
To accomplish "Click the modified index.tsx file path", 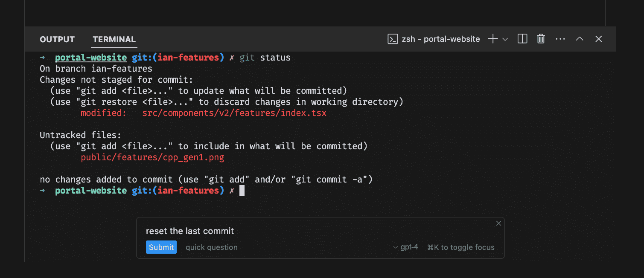I will coord(234,113).
